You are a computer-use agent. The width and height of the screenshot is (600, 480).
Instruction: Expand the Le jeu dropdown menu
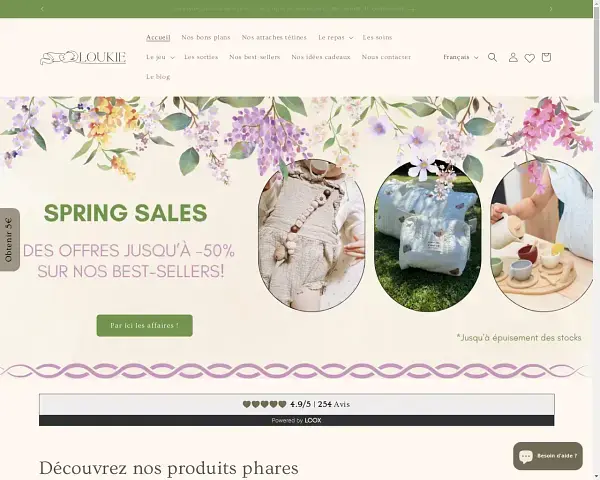160,57
